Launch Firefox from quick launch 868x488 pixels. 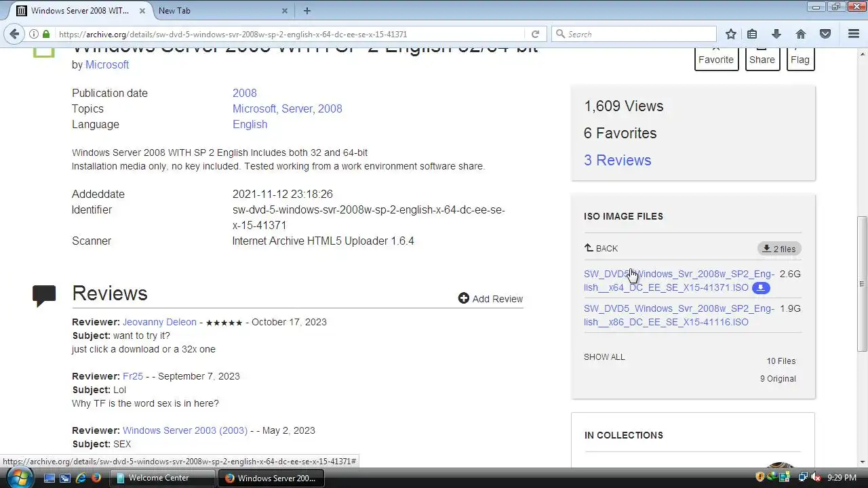tap(96, 478)
